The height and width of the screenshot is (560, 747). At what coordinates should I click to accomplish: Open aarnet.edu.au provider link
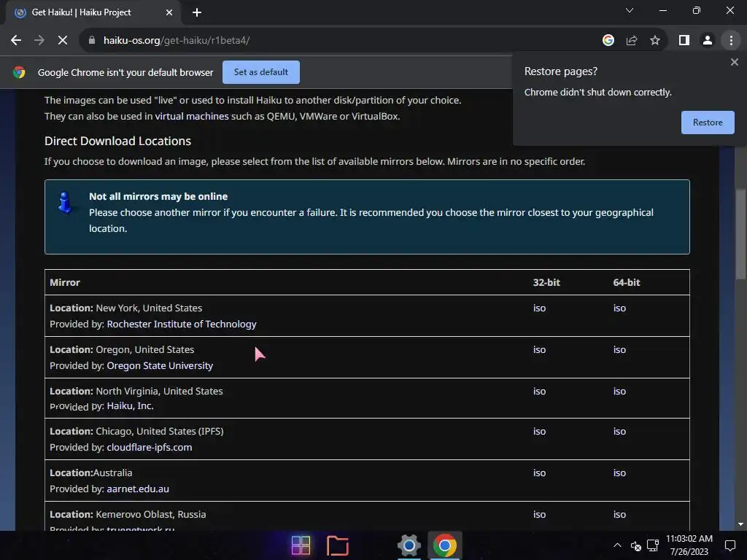(x=138, y=489)
